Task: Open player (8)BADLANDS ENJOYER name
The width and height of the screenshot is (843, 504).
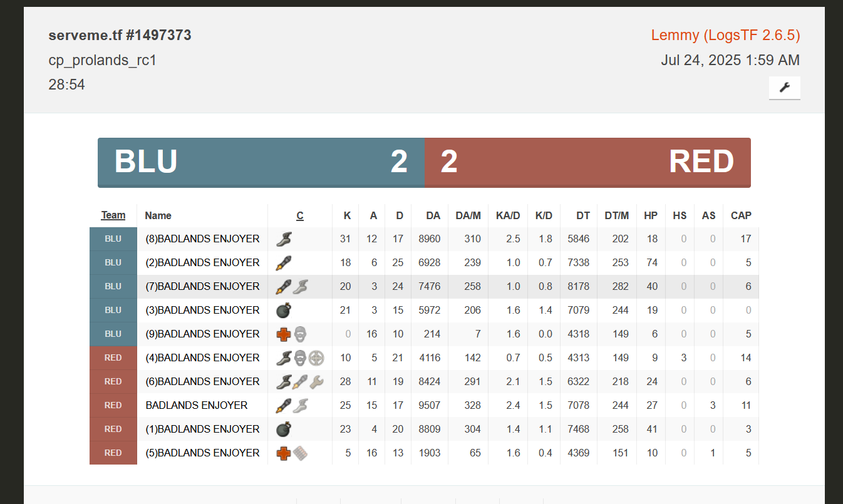Action: pos(202,239)
